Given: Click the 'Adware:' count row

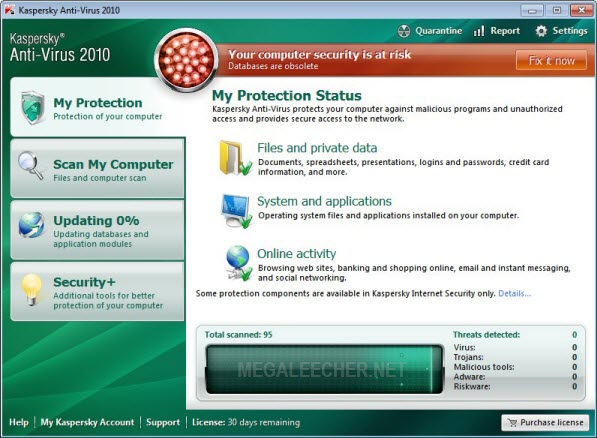Looking at the screenshot, I should click(x=515, y=377).
